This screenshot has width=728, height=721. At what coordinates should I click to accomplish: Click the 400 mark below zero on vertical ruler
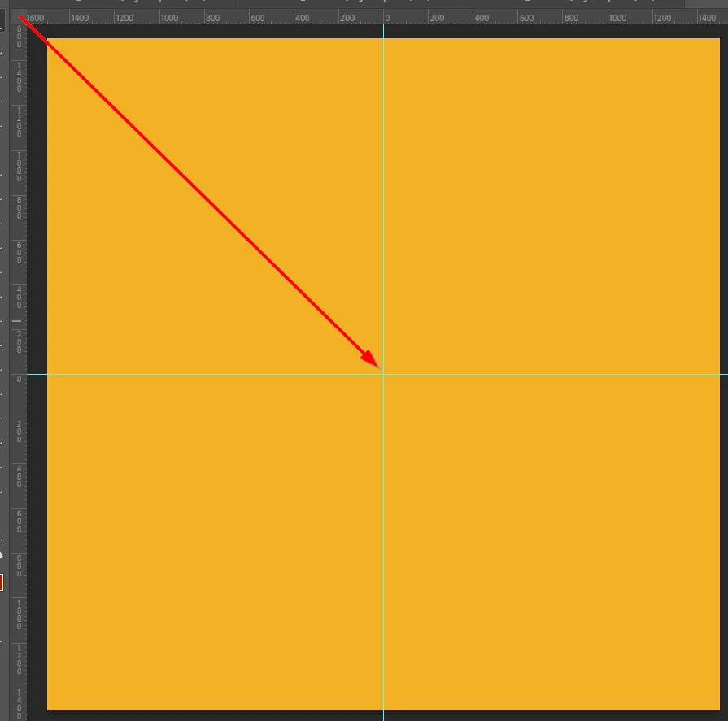[19, 477]
